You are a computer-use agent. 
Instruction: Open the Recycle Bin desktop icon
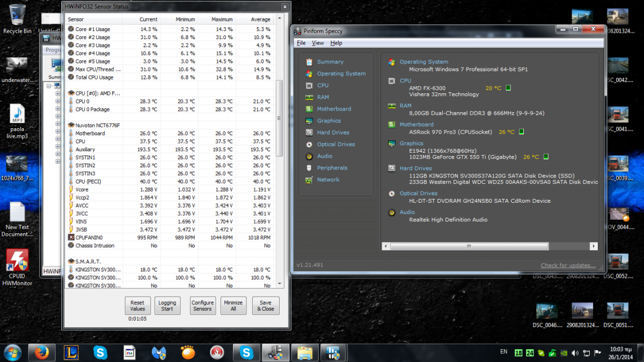(17, 19)
